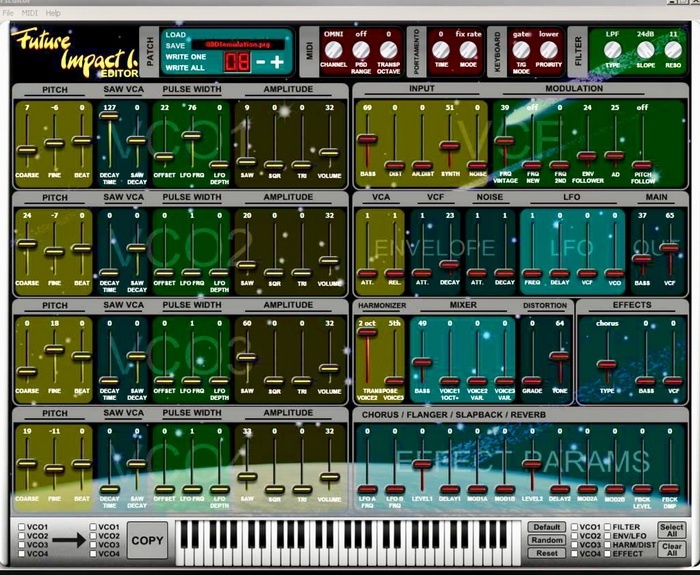Viewport: 700px width, 575px height.
Task: Click the VCO4 COARSE slider handle
Action: 27,463
